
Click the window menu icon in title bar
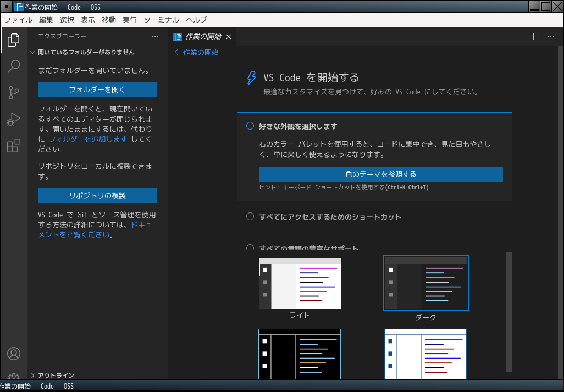(x=6, y=7)
